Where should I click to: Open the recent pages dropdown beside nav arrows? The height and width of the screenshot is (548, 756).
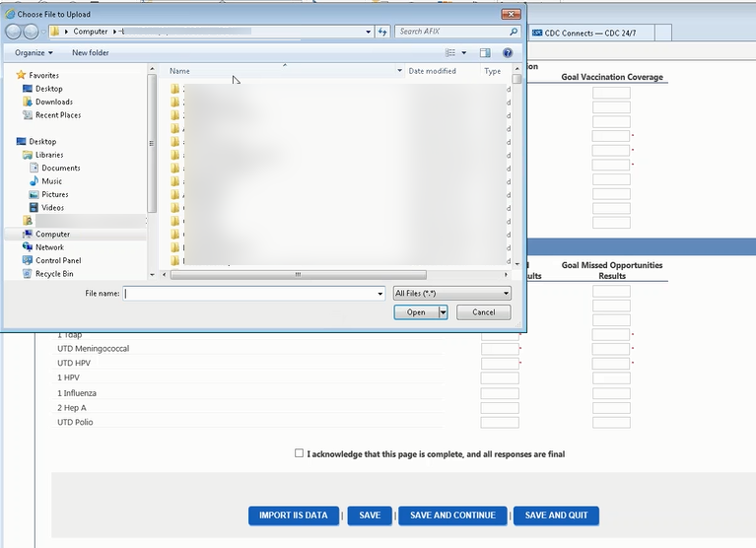[x=43, y=32]
